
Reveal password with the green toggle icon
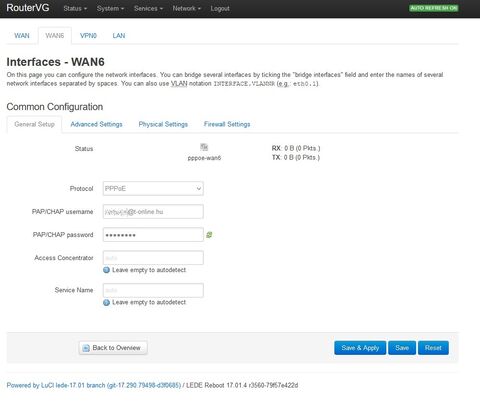(x=209, y=235)
